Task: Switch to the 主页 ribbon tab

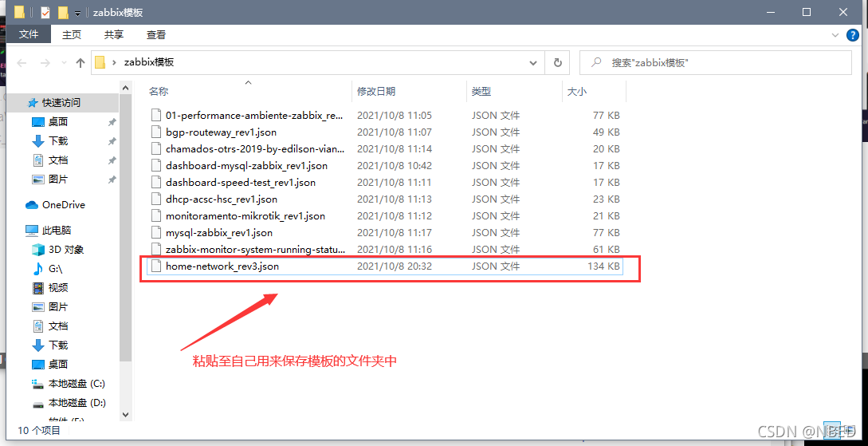Action: 72,34
